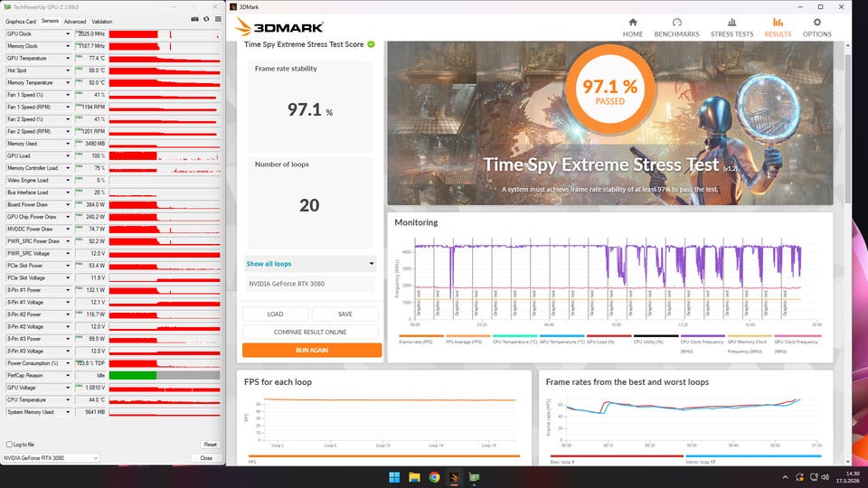Viewport: 868px width, 488px height.
Task: Switch to the Graphics Card tab
Action: (x=21, y=22)
